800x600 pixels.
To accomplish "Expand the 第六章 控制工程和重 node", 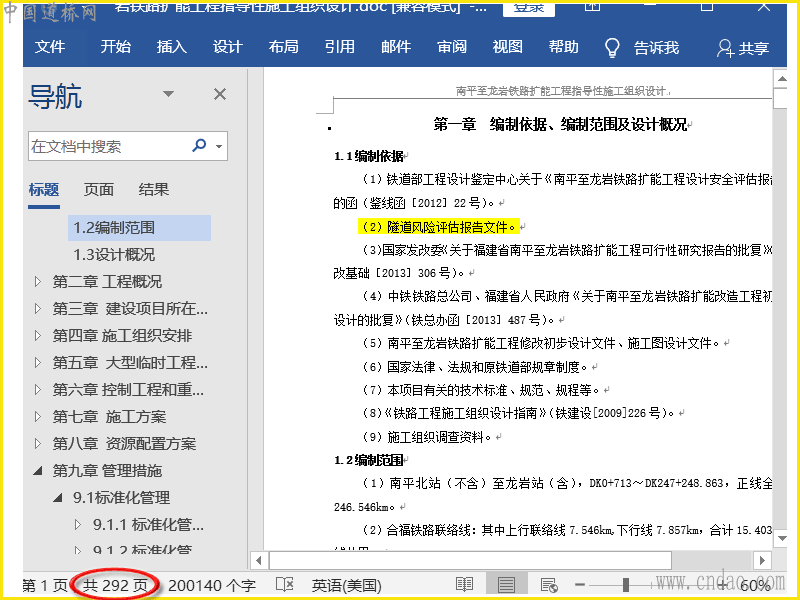I will click(x=37, y=389).
